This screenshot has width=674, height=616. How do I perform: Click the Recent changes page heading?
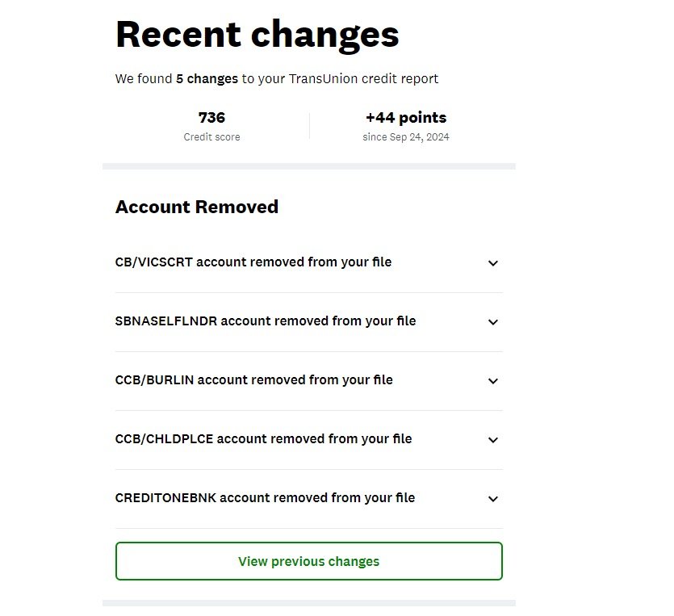(x=257, y=35)
